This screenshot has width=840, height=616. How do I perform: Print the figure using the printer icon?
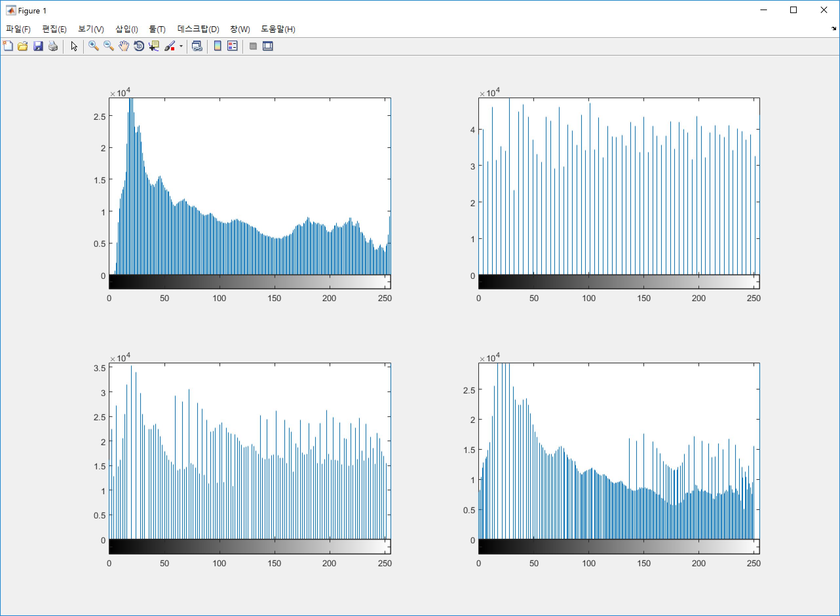point(52,46)
